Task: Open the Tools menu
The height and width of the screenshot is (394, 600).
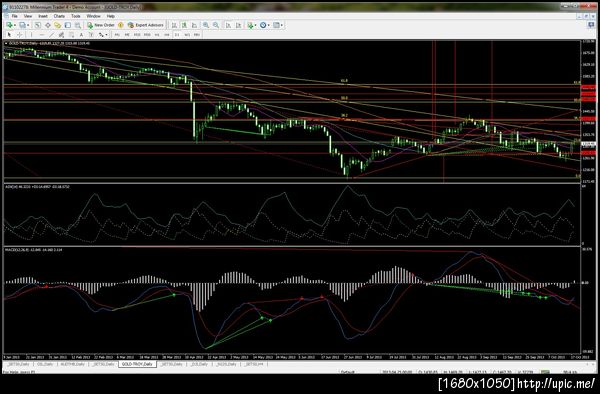Action: [76, 16]
